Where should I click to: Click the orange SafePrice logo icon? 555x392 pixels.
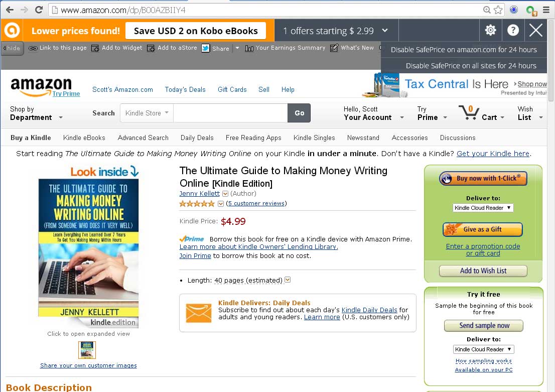click(12, 31)
